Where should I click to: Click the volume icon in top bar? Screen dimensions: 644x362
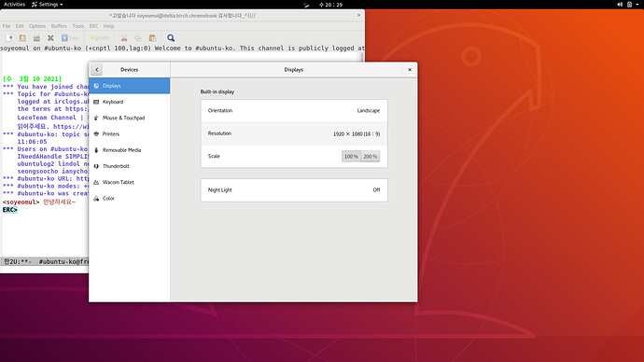tap(620, 4)
